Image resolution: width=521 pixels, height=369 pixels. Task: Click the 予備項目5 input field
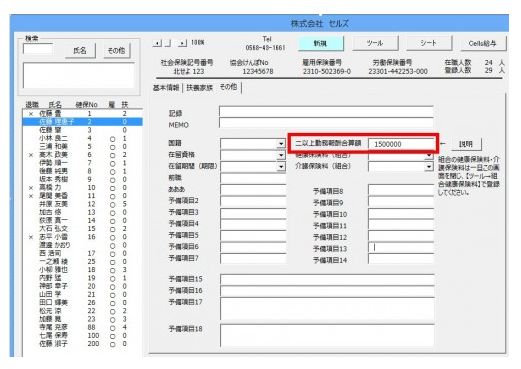253,236
